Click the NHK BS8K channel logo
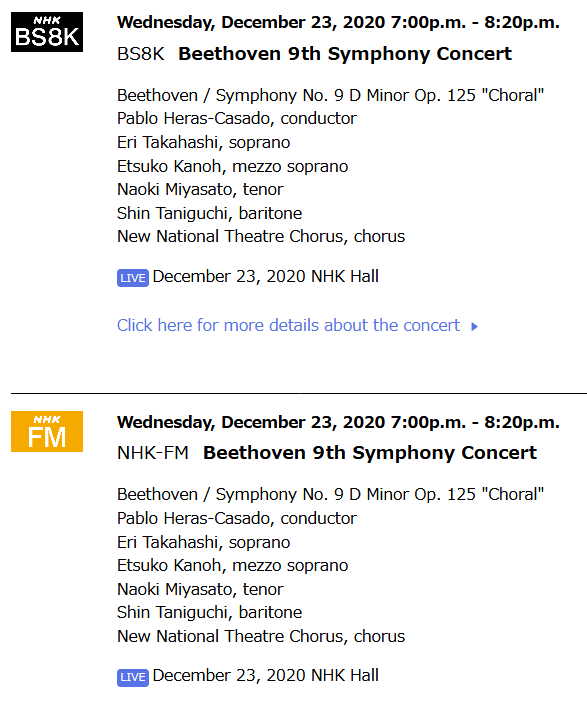587x706 pixels. pyautogui.click(x=47, y=32)
